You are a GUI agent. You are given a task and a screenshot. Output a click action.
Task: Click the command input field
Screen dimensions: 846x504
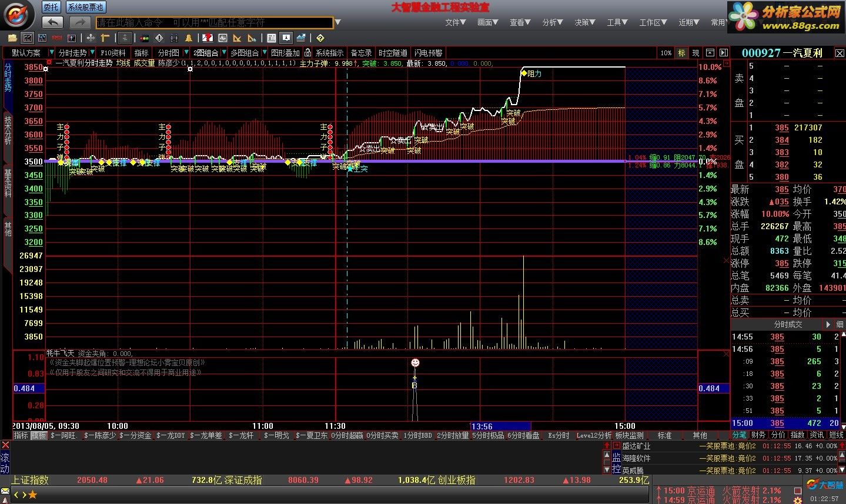[215, 22]
